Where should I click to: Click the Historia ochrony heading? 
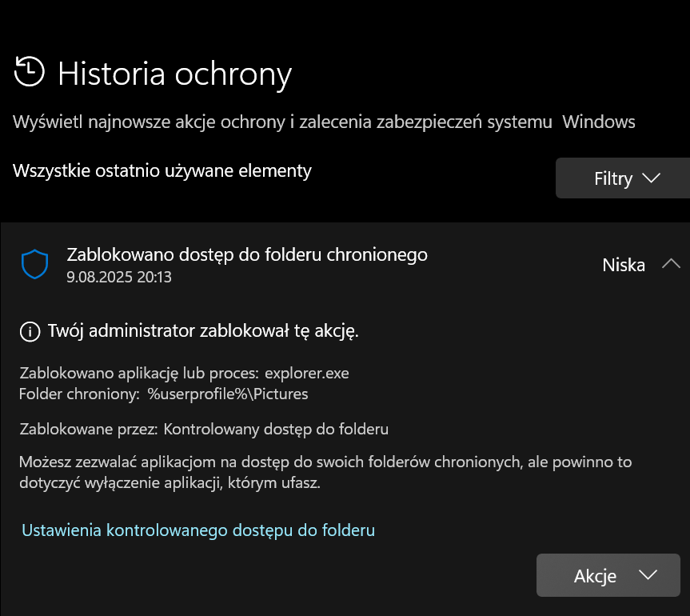(174, 74)
